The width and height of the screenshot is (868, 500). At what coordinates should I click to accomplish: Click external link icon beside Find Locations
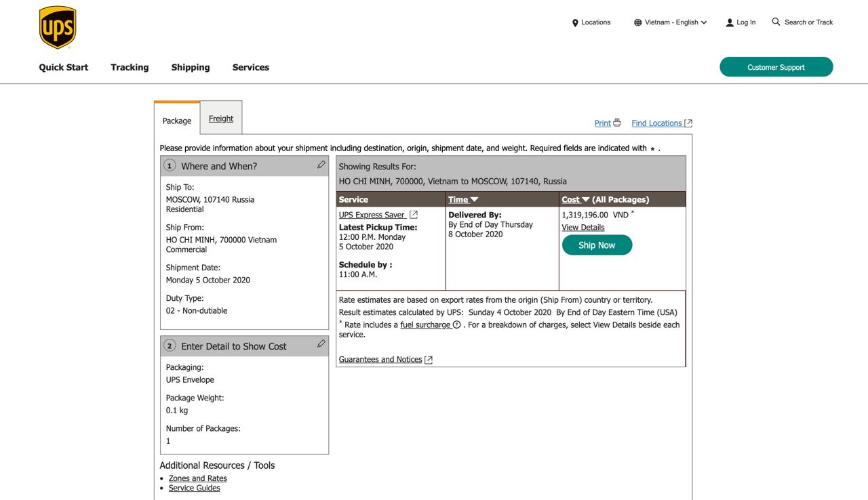coord(688,123)
